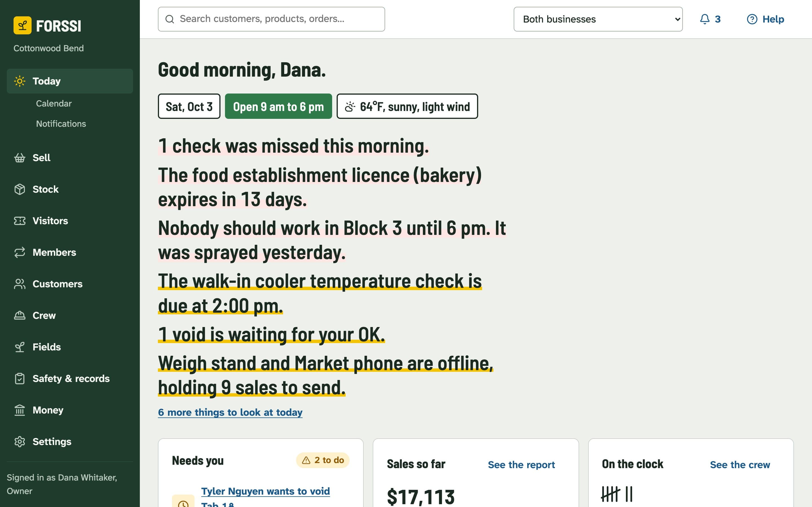The width and height of the screenshot is (812, 507).
Task: Click the Help question mark icon
Action: pos(752,19)
